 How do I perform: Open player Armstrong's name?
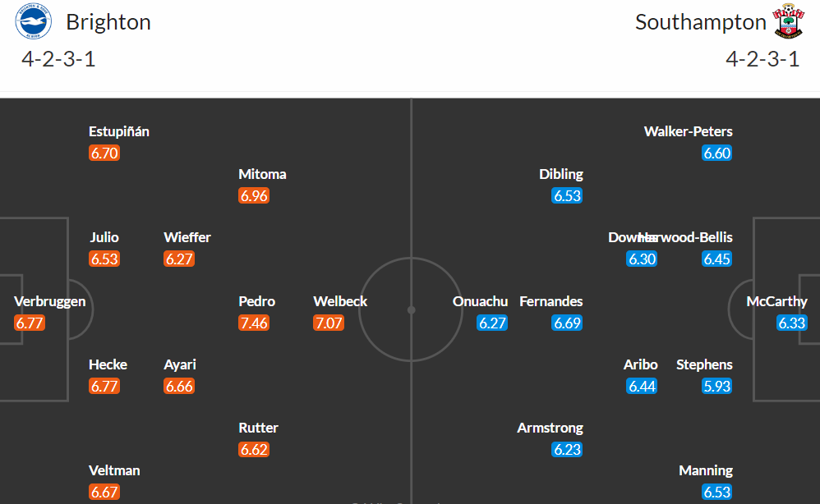pyautogui.click(x=550, y=428)
